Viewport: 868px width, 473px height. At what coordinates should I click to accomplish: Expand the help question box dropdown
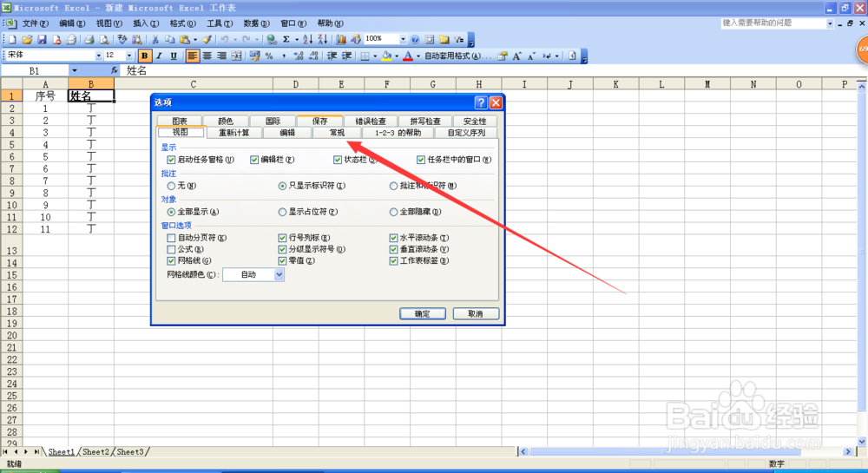coord(829,23)
